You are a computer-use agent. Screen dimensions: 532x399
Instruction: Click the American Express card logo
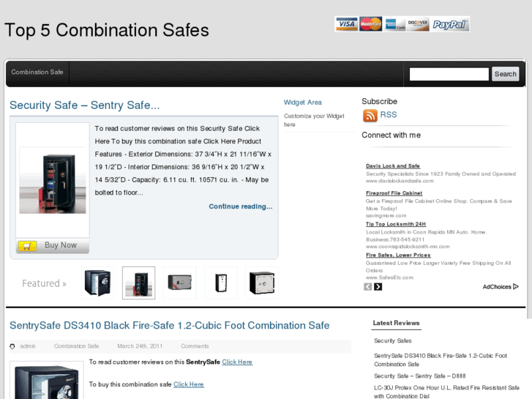[x=394, y=24]
